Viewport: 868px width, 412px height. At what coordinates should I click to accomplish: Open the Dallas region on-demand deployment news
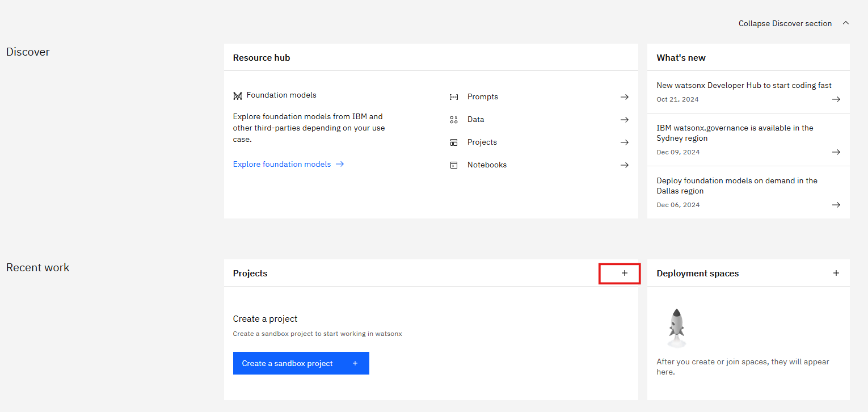pos(736,186)
